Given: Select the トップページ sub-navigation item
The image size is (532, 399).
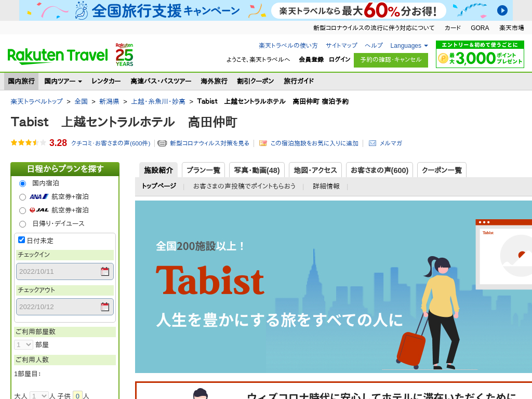Looking at the screenshot, I should [x=159, y=186].
